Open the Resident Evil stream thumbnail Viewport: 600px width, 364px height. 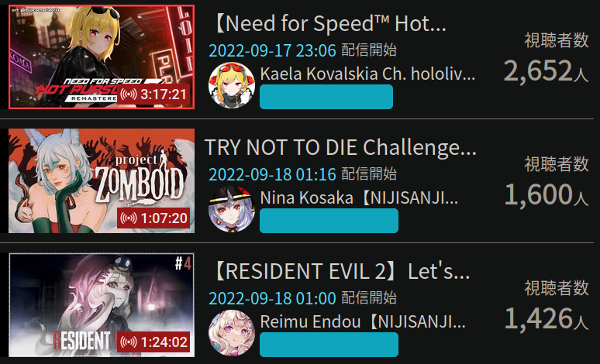[102, 304]
